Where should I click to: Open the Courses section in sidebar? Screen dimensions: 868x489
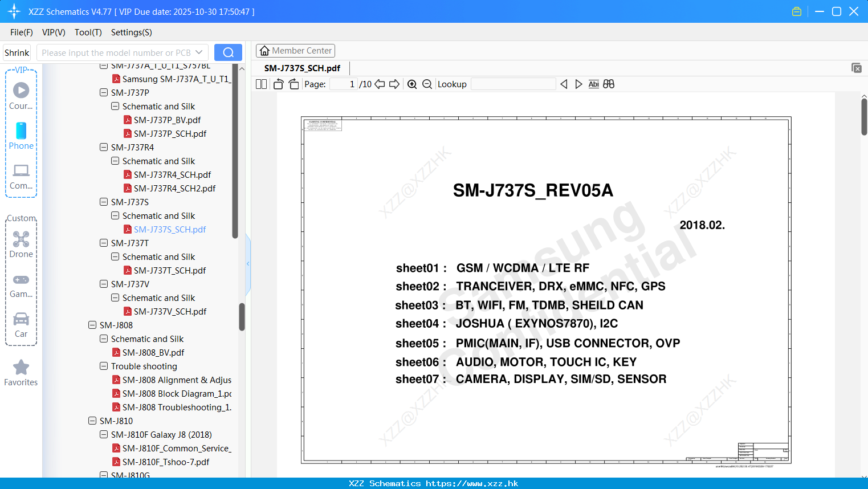click(x=21, y=96)
